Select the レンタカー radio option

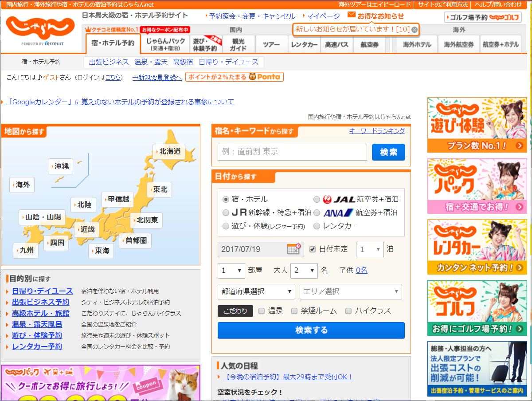click(317, 226)
